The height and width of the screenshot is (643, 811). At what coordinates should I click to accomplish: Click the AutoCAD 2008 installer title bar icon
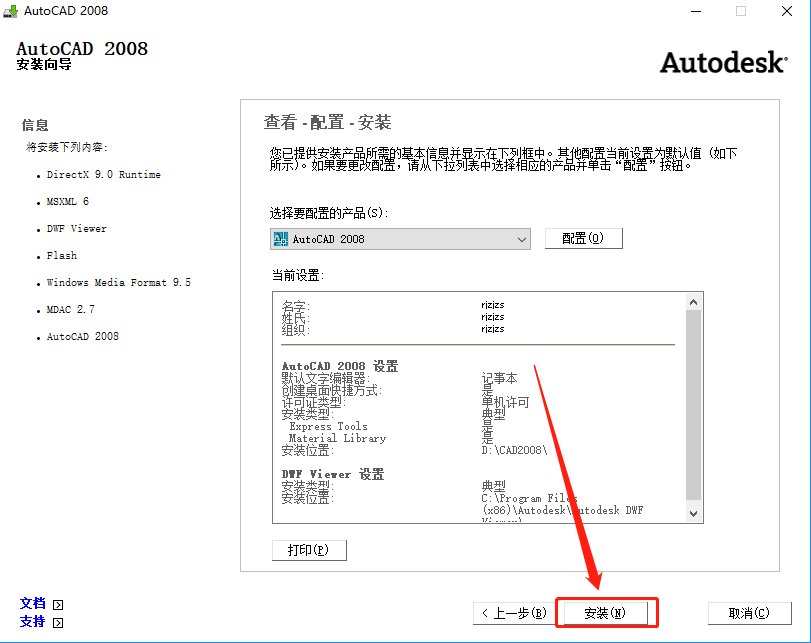click(x=10, y=11)
